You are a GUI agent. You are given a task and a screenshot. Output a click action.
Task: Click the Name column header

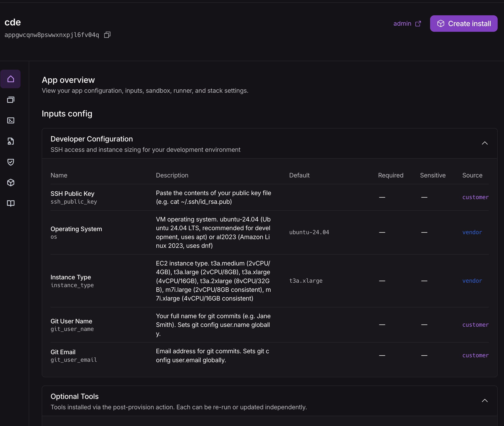click(x=59, y=175)
